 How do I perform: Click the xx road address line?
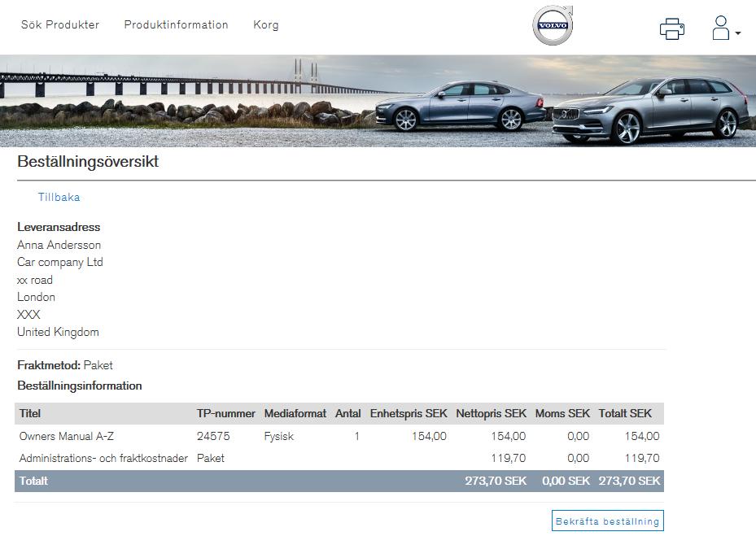pyautogui.click(x=35, y=280)
